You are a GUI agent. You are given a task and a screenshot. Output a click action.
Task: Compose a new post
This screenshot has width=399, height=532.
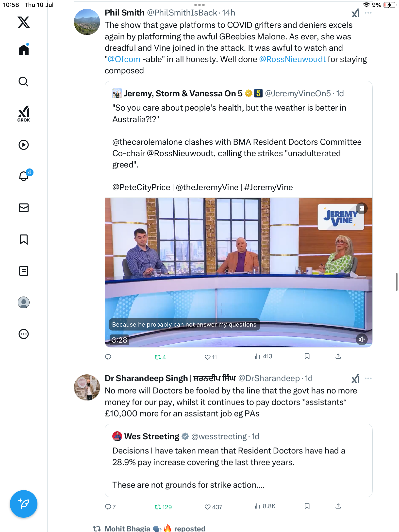[x=24, y=504]
